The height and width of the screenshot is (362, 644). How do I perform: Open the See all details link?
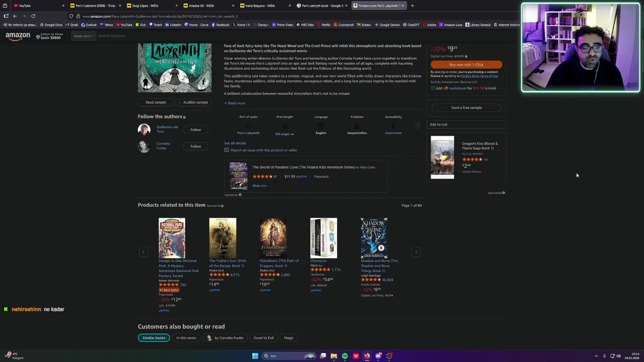pos(235,143)
